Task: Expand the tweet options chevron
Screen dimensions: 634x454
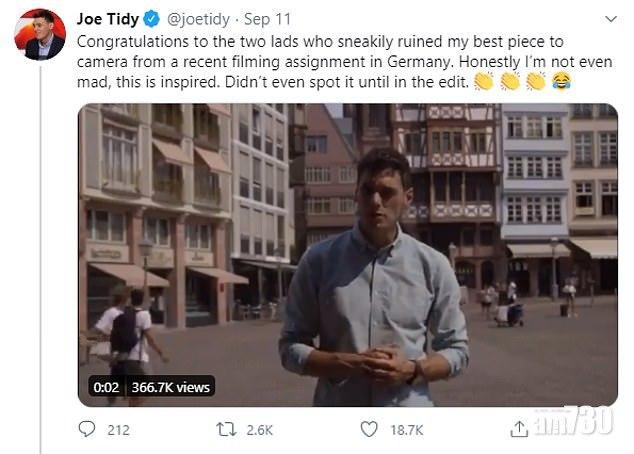Action: click(610, 18)
